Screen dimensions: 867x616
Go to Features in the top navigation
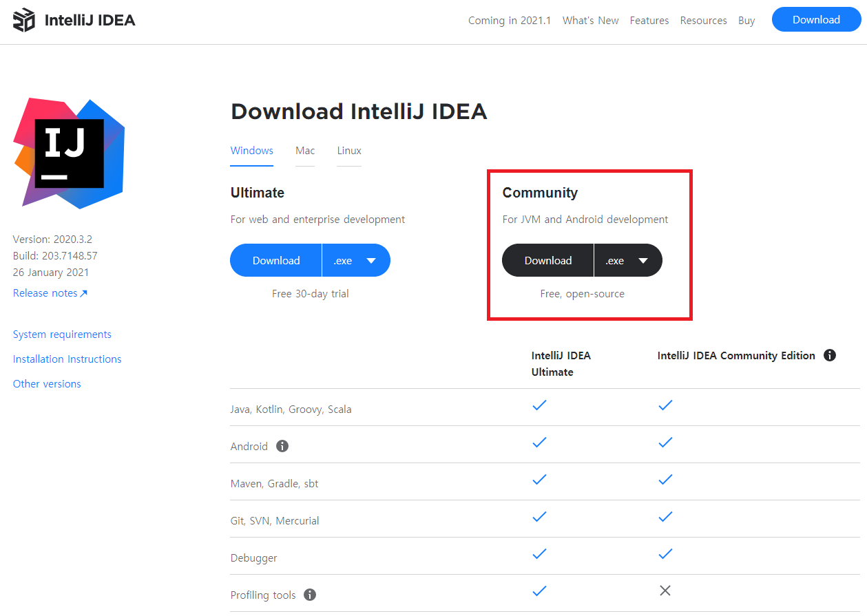(649, 21)
